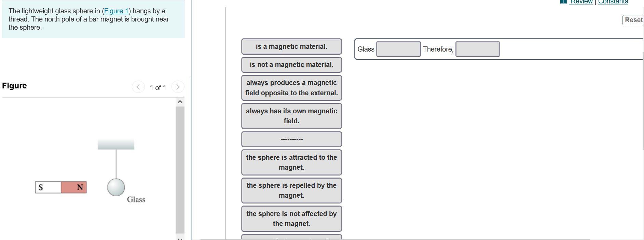Pick 'the sphere is attracted to the magnet.'

pos(291,162)
